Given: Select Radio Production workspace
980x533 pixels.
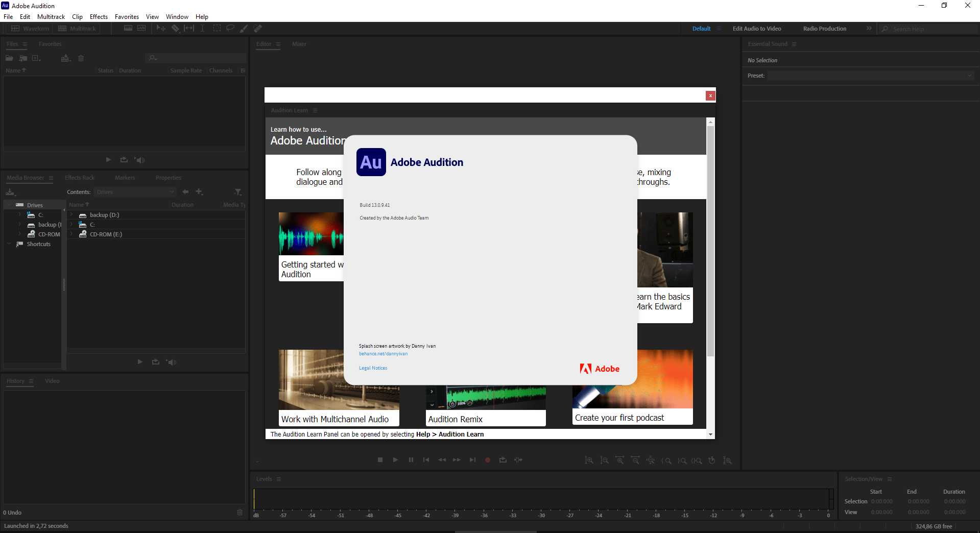Looking at the screenshot, I should coord(824,29).
